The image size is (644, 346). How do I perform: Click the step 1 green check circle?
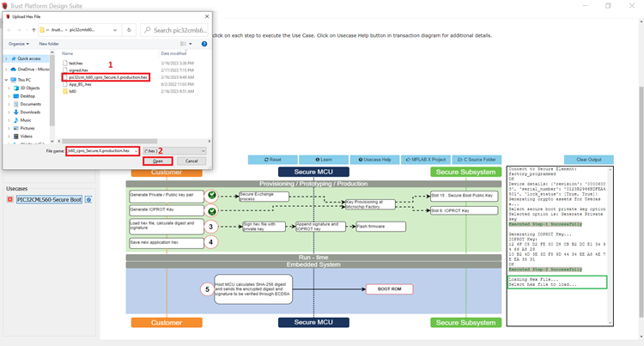[x=211, y=196]
